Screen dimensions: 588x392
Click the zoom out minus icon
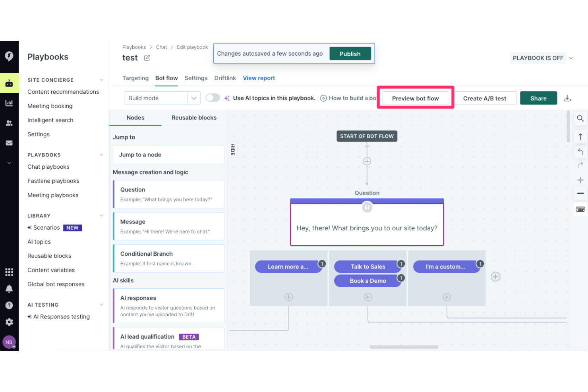click(x=580, y=193)
